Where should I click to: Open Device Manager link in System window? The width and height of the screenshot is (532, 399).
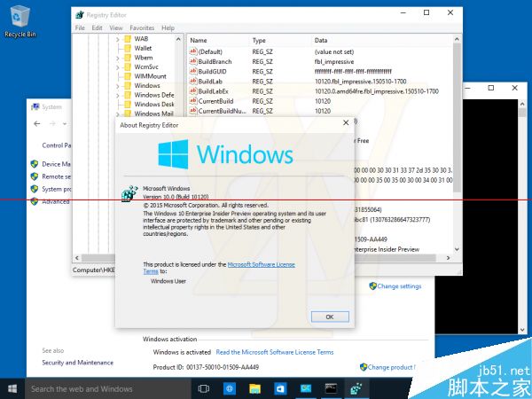56,164
